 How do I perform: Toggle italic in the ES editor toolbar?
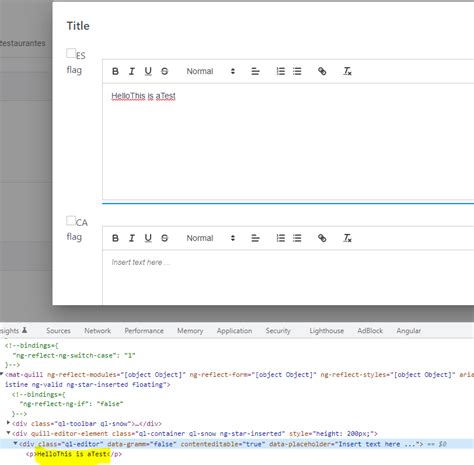tap(132, 71)
